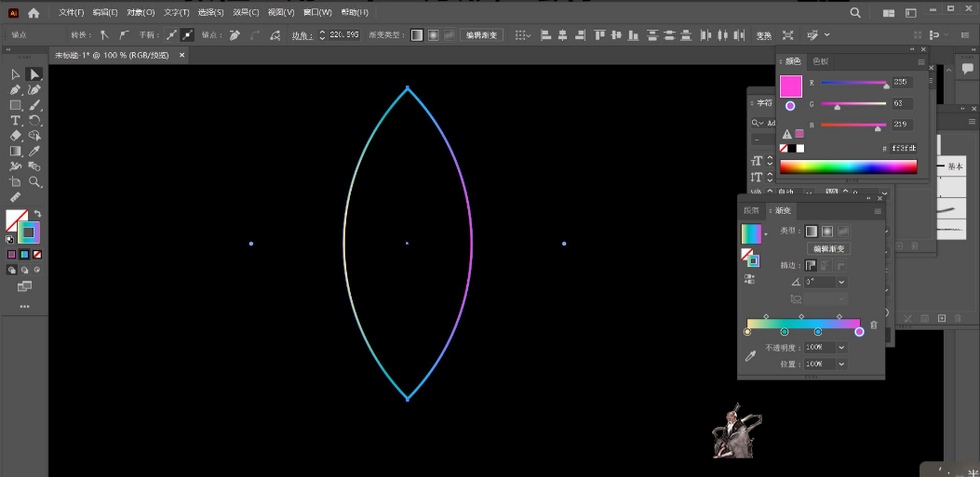980x477 pixels.
Task: Choose linear gradient type in Gradient panel
Action: (x=811, y=231)
